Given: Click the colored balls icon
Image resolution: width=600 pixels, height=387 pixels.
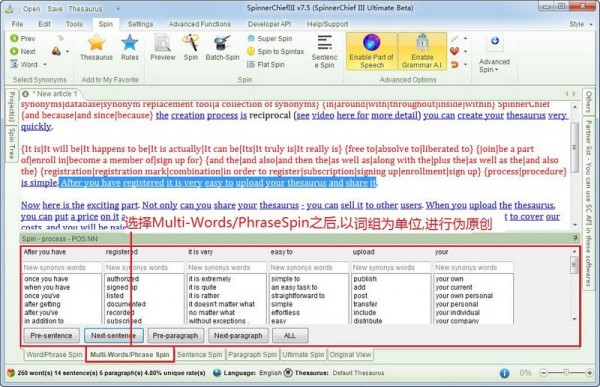Looking at the screenshot, I should pyautogui.click(x=56, y=51).
